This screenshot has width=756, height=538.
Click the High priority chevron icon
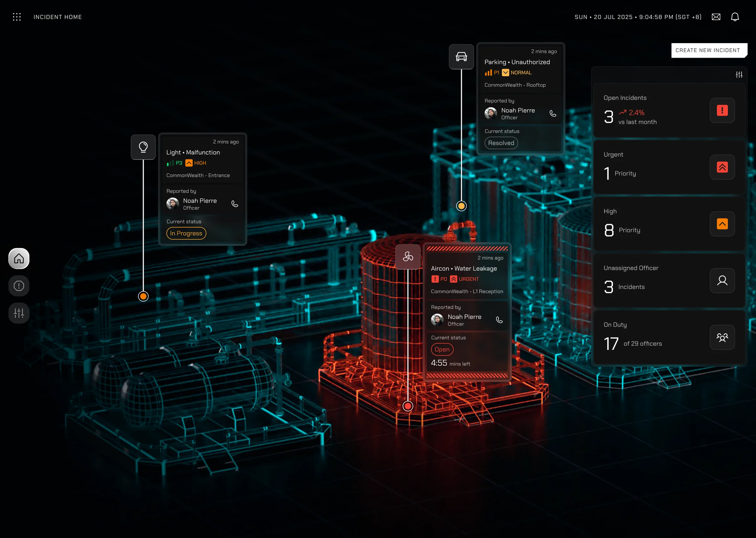[x=722, y=224]
